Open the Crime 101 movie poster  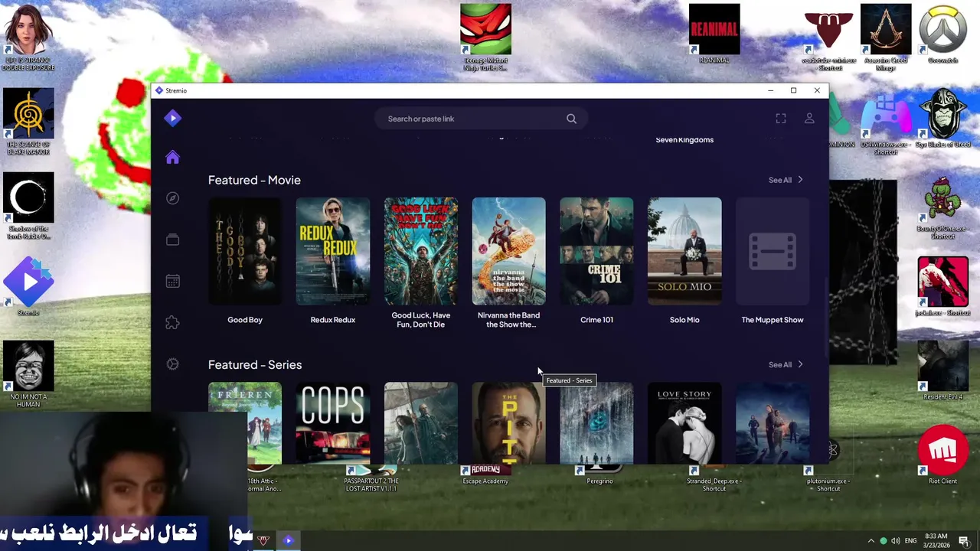596,251
